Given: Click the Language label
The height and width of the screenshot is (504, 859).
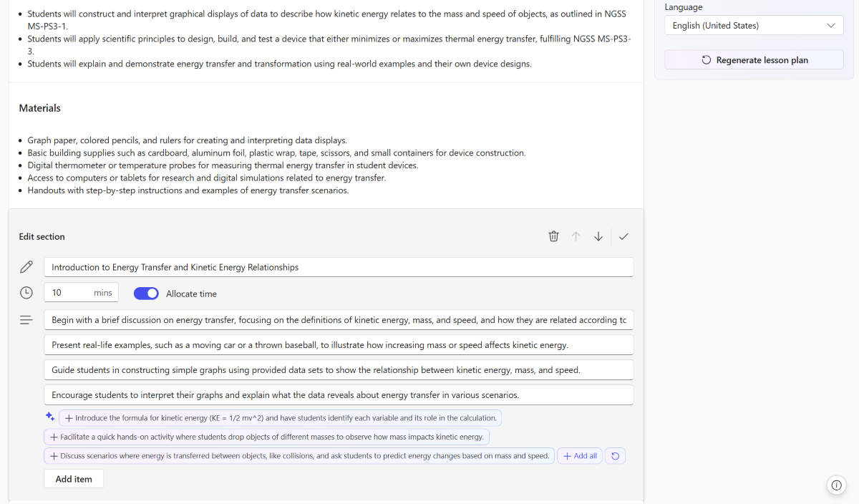Looking at the screenshot, I should click(x=684, y=7).
